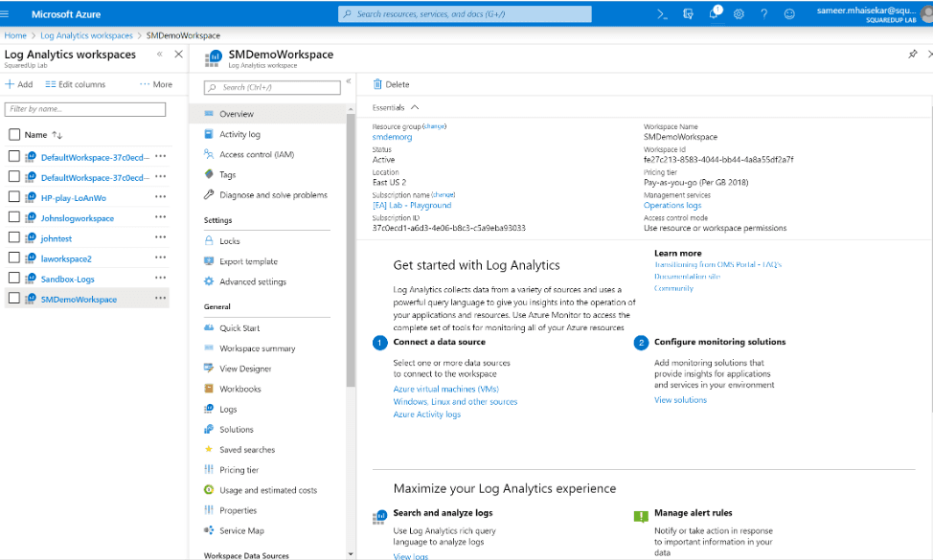This screenshot has height=560, width=933.
Task: Click the sidebar menu vertical scrollbar
Action: point(351,239)
